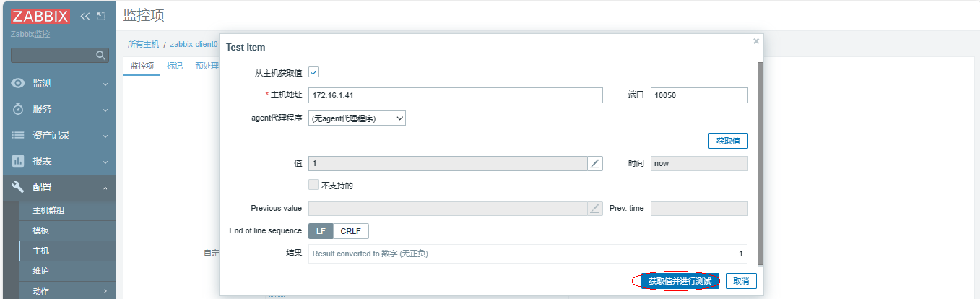Click the clock icon for 服务

coord(19,109)
